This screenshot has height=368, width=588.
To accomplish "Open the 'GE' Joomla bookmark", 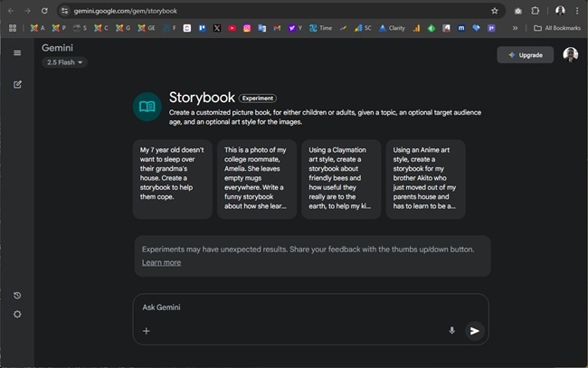I will (147, 28).
